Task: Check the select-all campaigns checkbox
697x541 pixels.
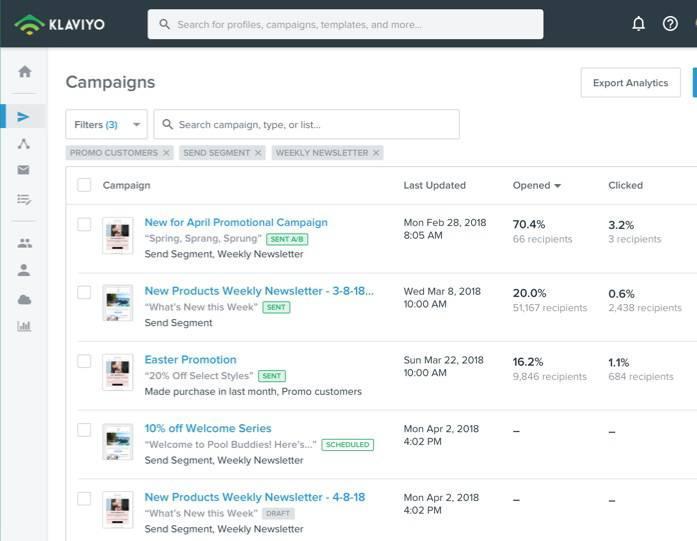Action: (x=84, y=185)
